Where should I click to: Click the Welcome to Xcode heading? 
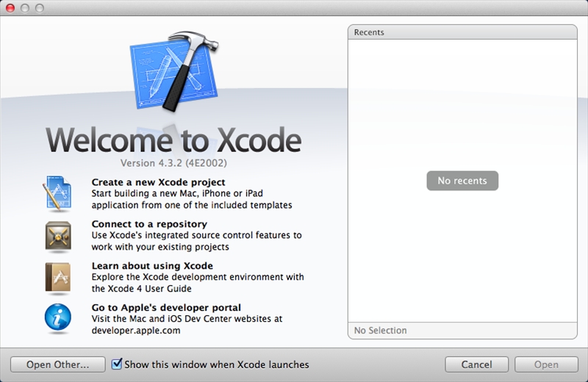173,140
